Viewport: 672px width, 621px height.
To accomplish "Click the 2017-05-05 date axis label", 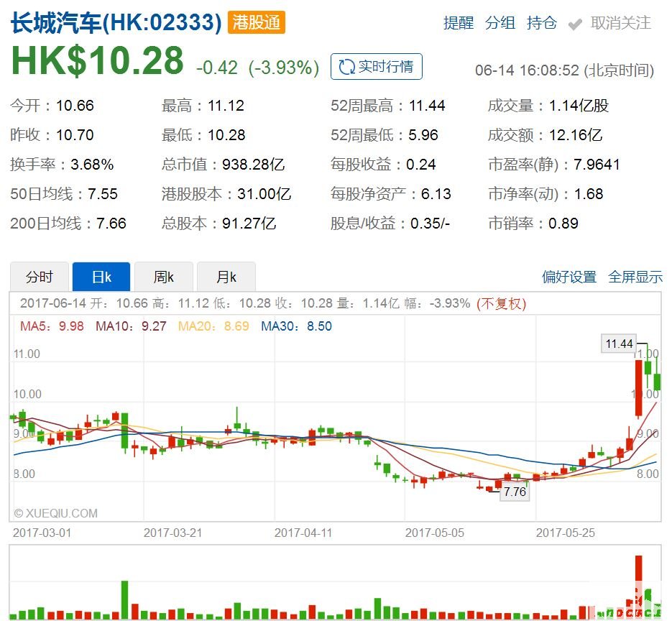I will coord(435,533).
